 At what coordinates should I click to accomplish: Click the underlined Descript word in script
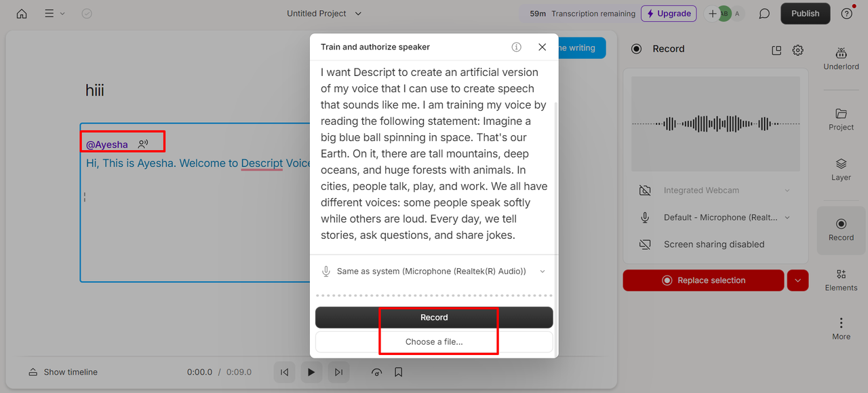tap(262, 164)
